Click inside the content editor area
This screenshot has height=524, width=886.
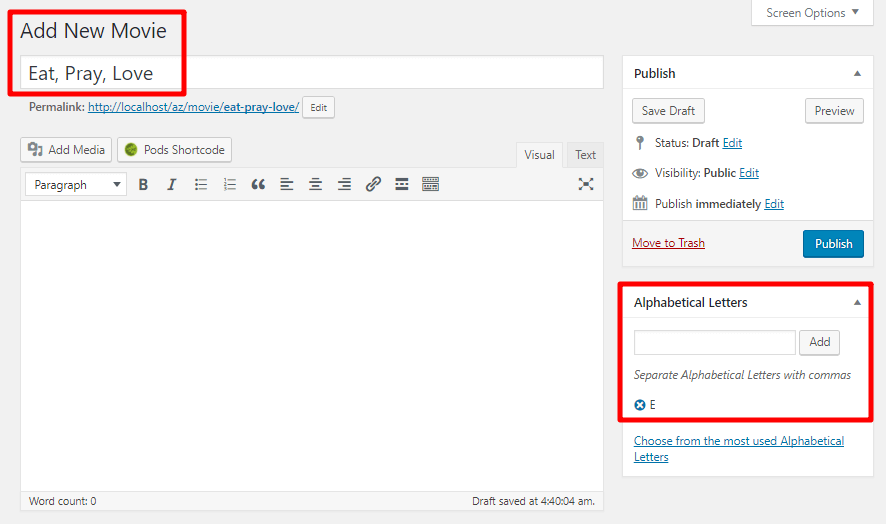(x=312, y=345)
